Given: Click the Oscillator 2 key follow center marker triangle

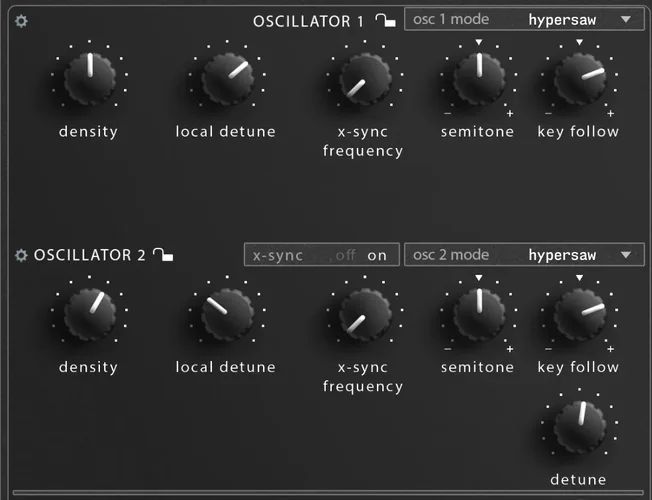Looking at the screenshot, I should click(580, 277).
